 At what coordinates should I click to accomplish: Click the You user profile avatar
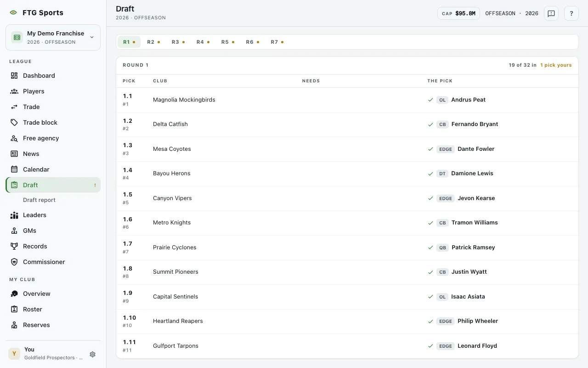tap(14, 353)
